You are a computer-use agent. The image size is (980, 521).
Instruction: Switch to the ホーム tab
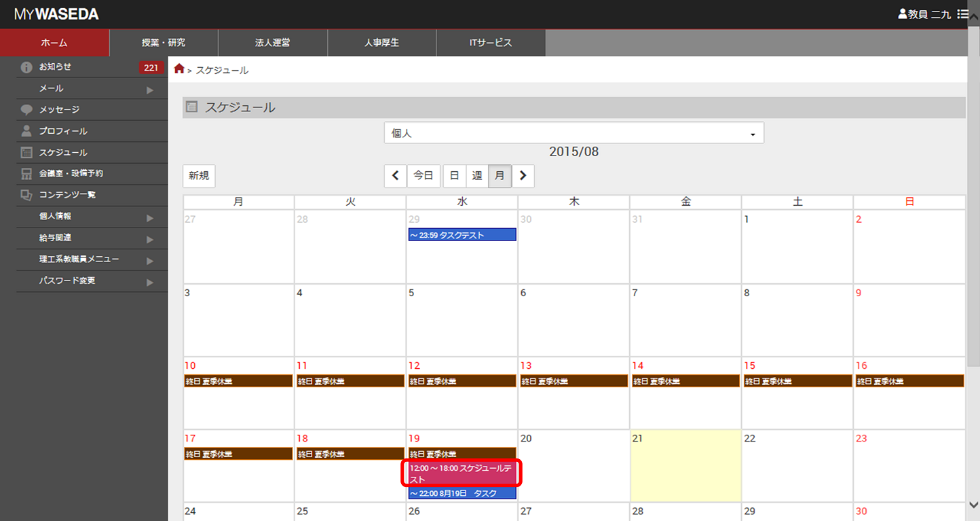coord(54,43)
